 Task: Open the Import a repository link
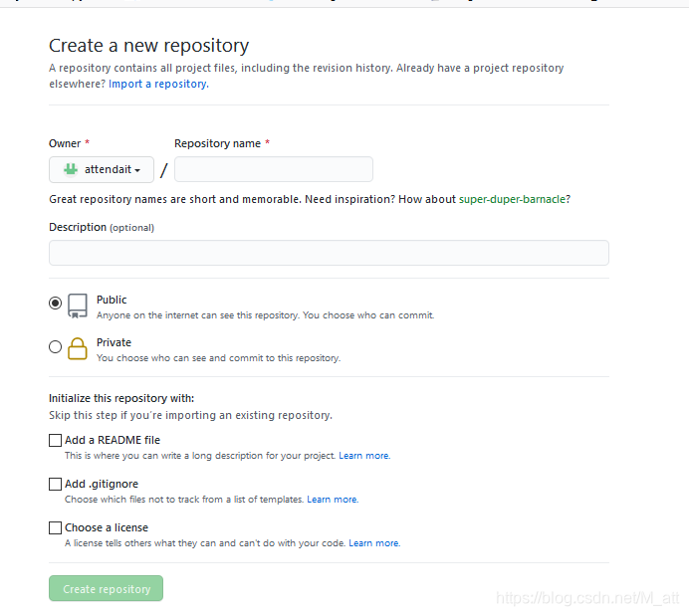158,84
